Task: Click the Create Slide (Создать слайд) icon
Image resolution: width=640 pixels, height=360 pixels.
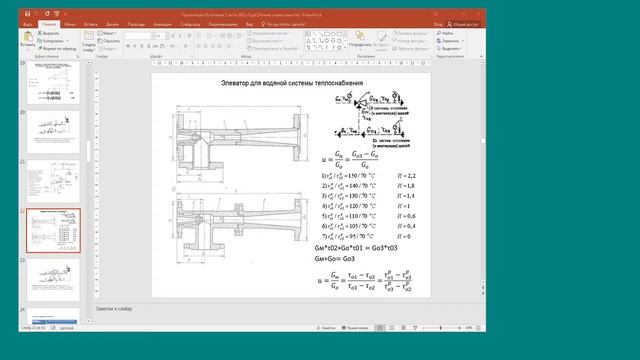Action: [89, 37]
